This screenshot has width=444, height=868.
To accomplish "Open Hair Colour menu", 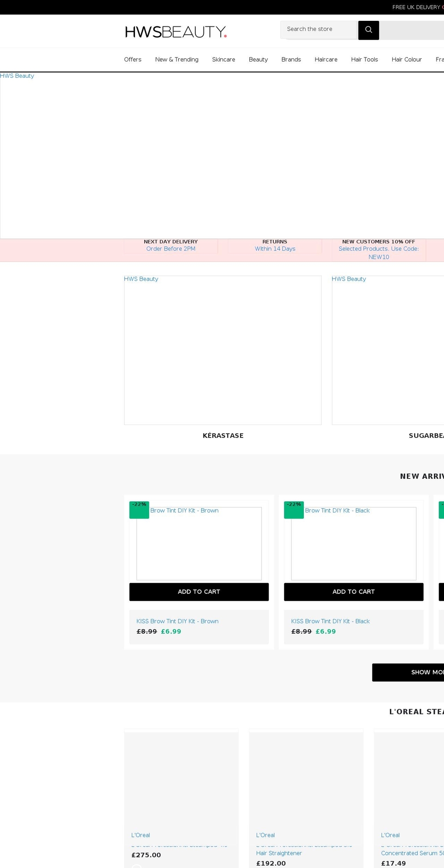I will [407, 59].
